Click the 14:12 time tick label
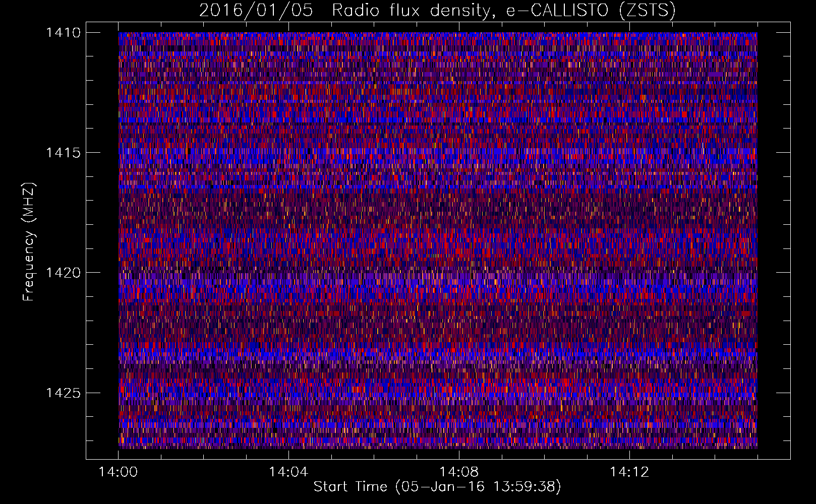 click(629, 472)
